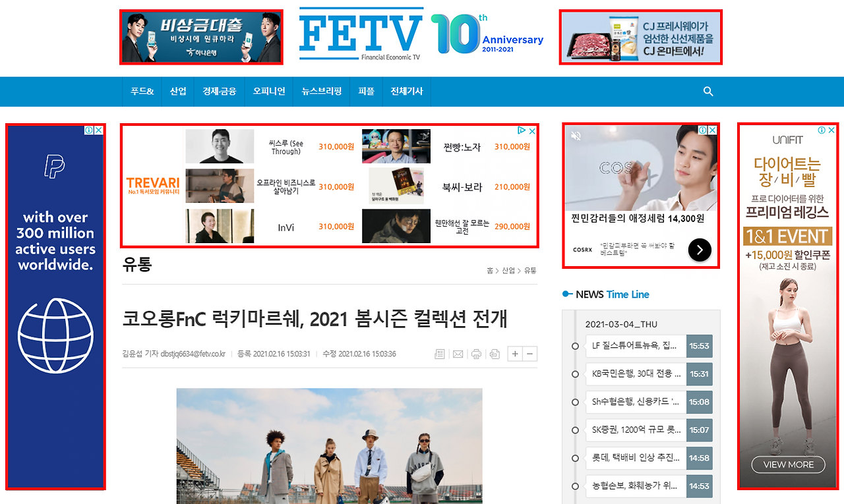
Task: Print the article using the printer icon
Action: [x=475, y=354]
